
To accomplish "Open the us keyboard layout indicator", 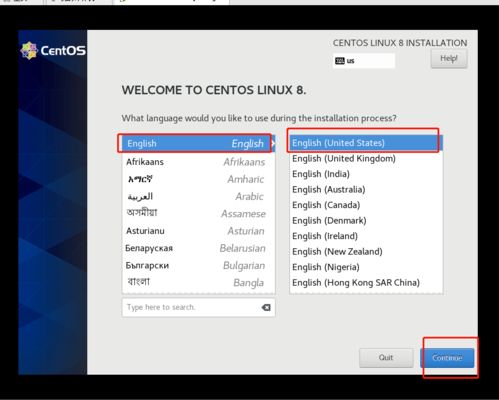I will click(x=364, y=61).
